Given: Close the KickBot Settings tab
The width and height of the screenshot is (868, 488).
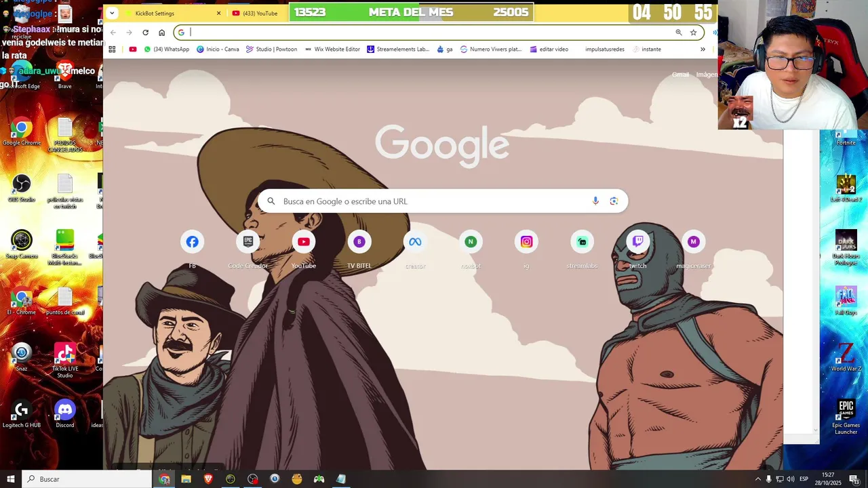Looking at the screenshot, I should point(218,13).
